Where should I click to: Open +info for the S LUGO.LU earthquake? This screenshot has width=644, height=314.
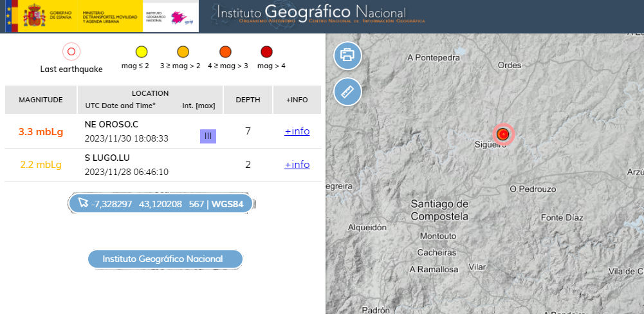click(x=297, y=165)
